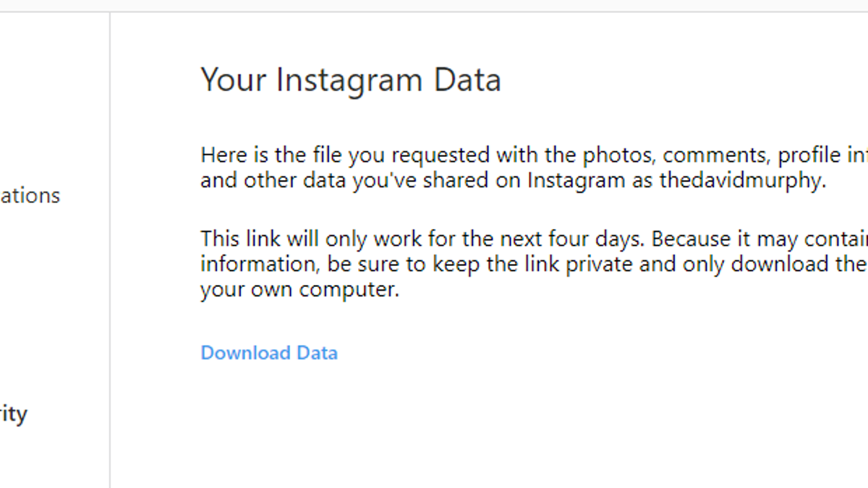Click the "This link will only work" sentence
This screenshot has width=868, height=488.
(534, 264)
